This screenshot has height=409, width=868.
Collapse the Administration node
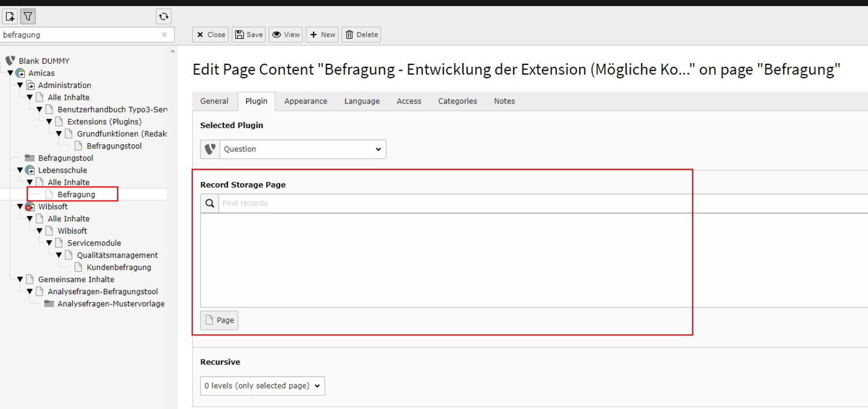click(x=20, y=85)
